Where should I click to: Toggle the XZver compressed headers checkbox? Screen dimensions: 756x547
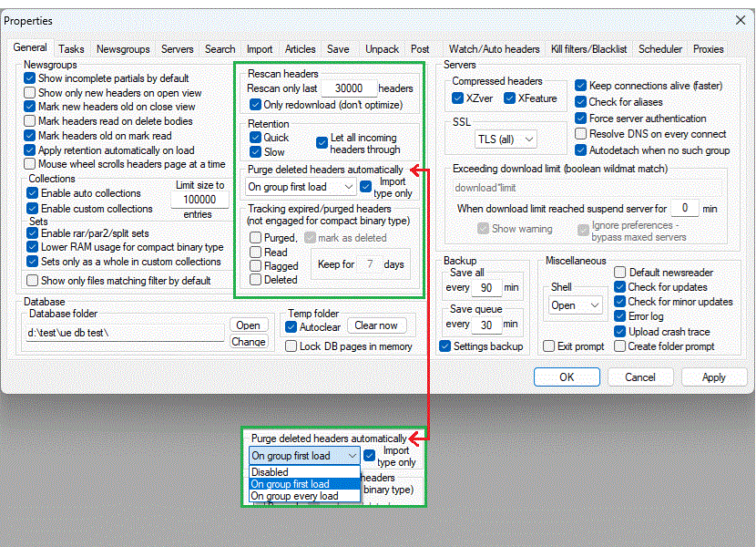pos(458,98)
